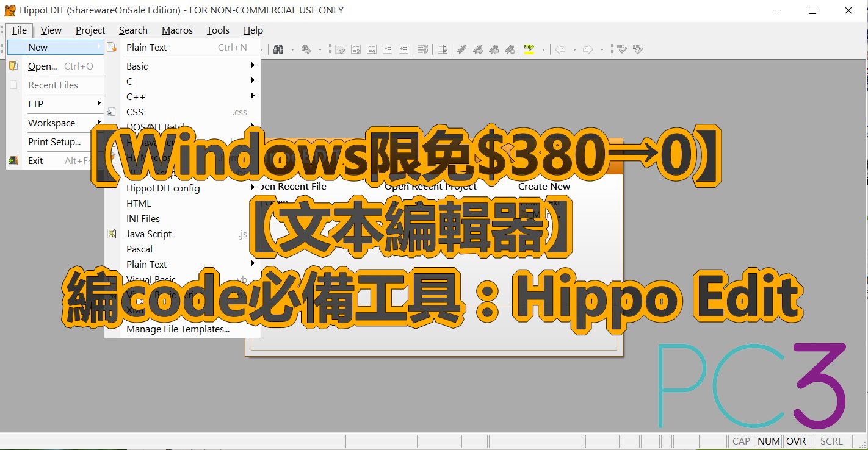Click the rightmost ABC spell-check toolbar icon
This screenshot has width=868, height=450.
pos(638,49)
